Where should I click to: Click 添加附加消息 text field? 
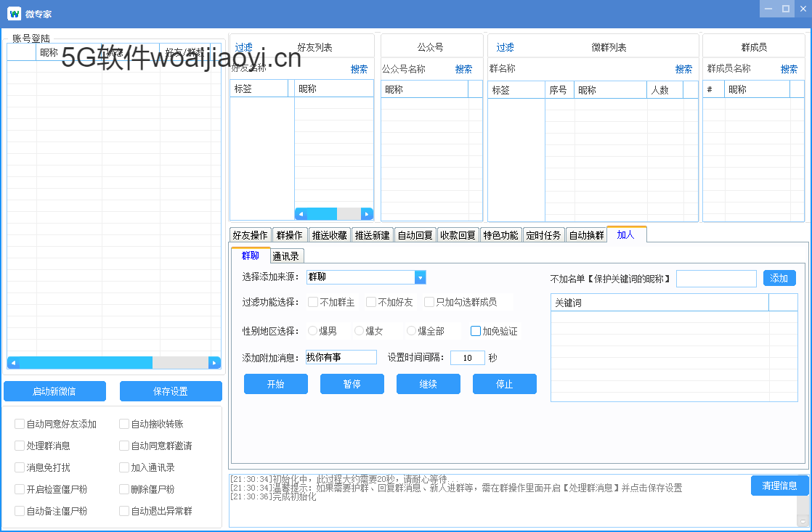[341, 357]
